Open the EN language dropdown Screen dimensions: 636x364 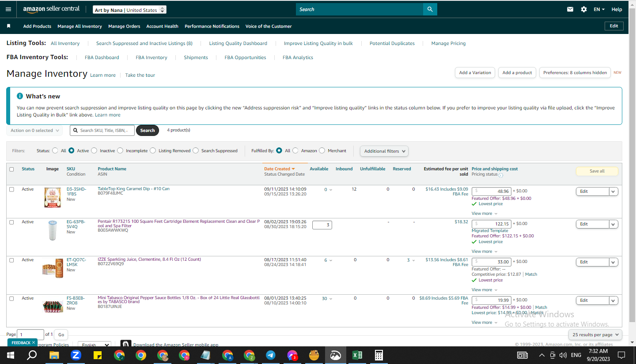click(x=599, y=9)
